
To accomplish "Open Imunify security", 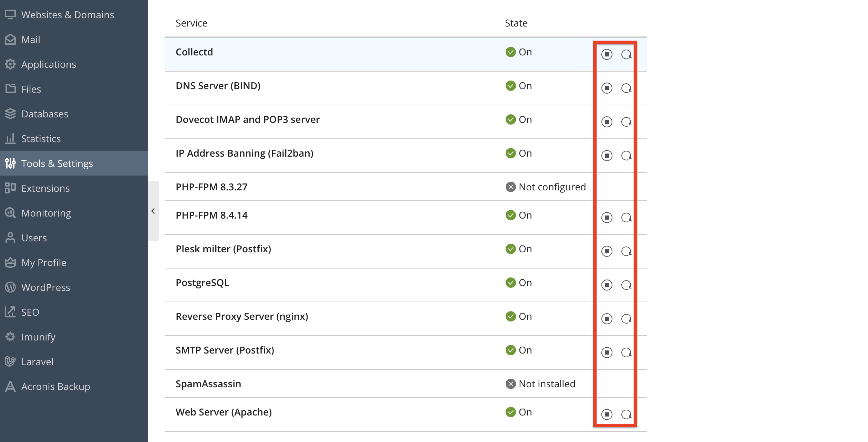I will click(x=74, y=337).
